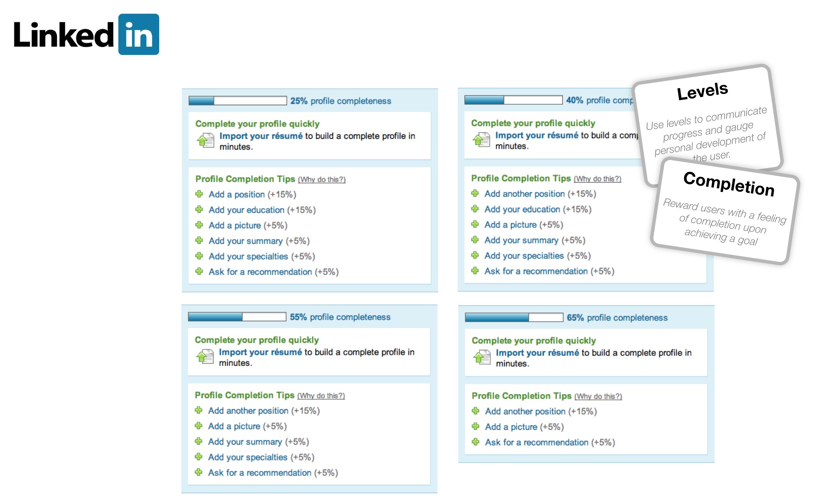
Task: Open 'Import your résumé' link in 25% panel
Action: (261, 136)
